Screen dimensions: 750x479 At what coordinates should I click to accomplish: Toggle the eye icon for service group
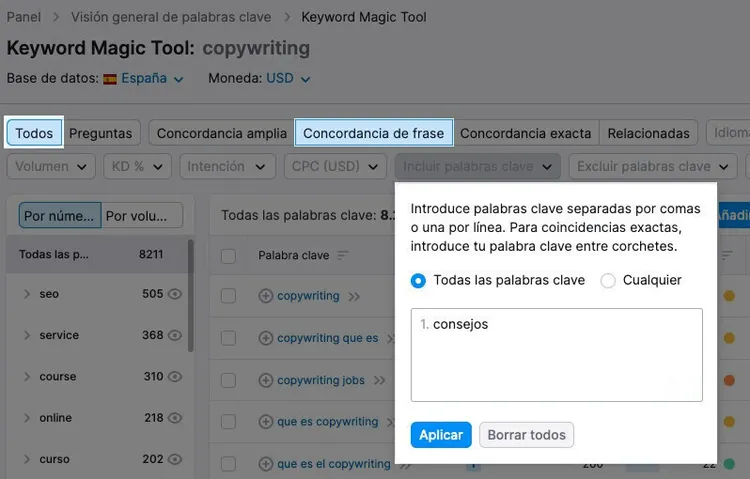[175, 335]
